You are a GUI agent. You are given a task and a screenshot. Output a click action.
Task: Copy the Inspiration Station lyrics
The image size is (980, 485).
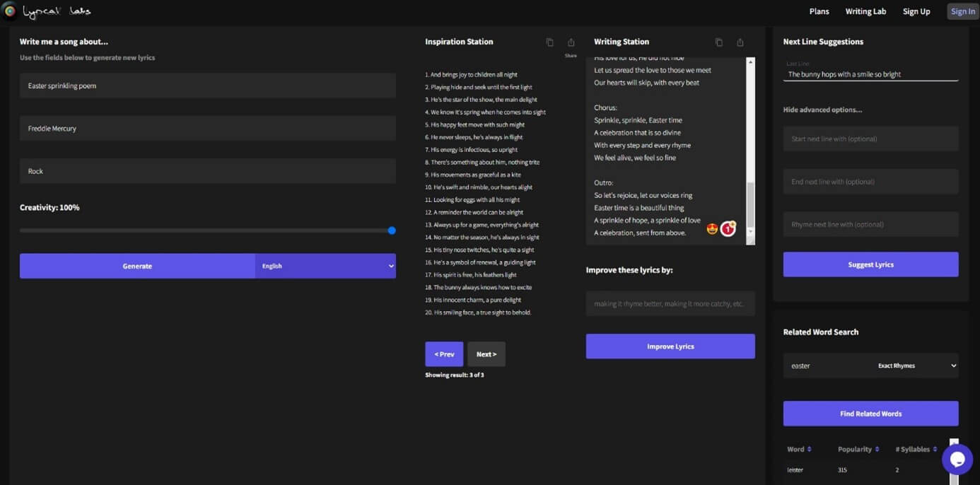549,42
